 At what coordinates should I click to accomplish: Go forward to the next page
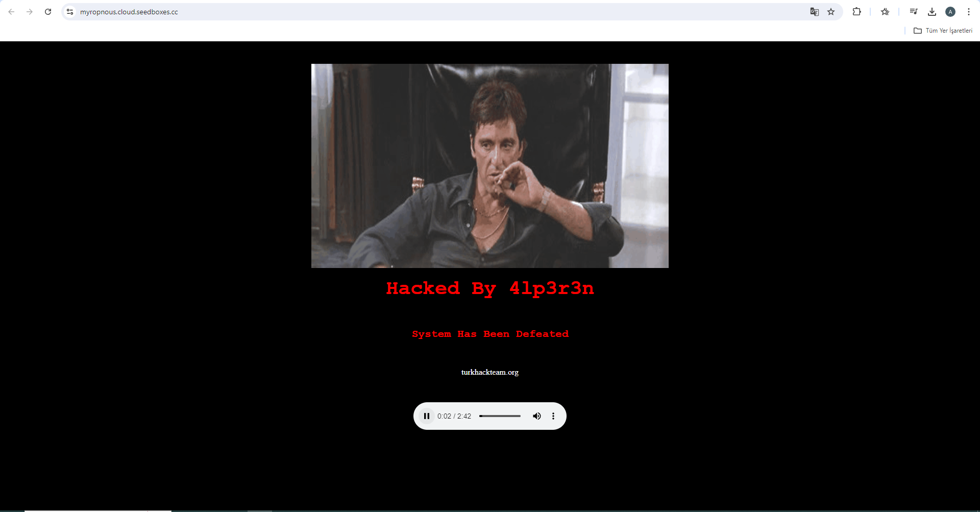pyautogui.click(x=30, y=12)
